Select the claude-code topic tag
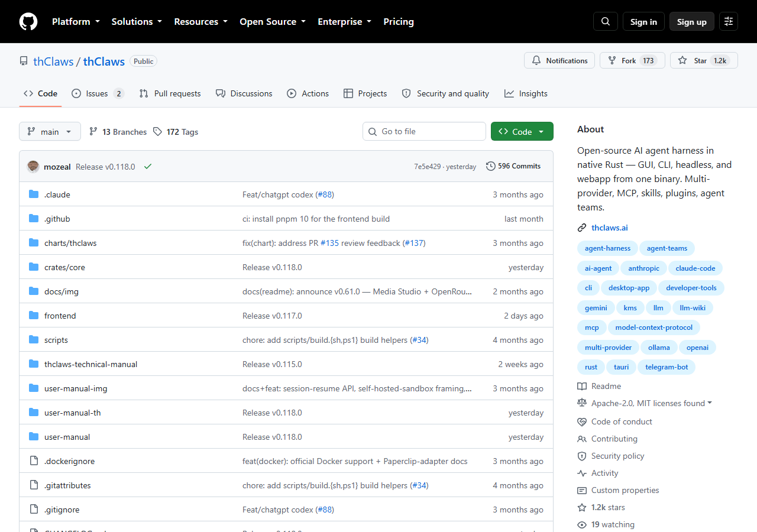 pyautogui.click(x=695, y=268)
